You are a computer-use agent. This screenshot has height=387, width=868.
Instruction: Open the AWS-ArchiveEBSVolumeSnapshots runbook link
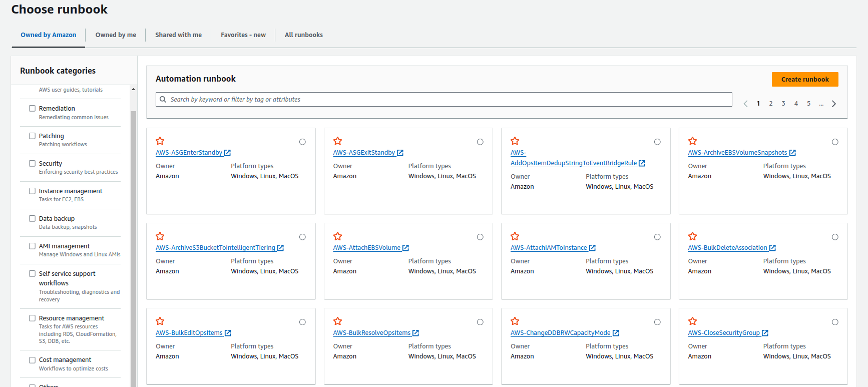pyautogui.click(x=737, y=153)
